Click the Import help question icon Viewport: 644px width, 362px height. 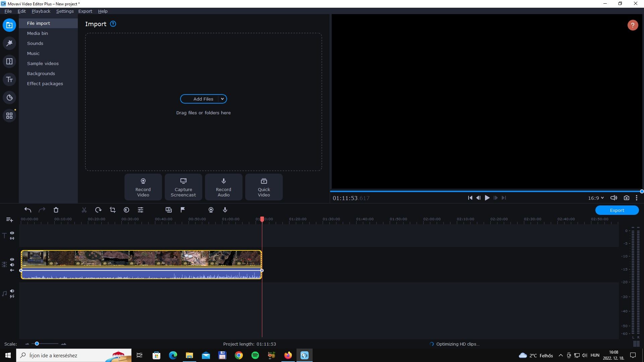[113, 24]
